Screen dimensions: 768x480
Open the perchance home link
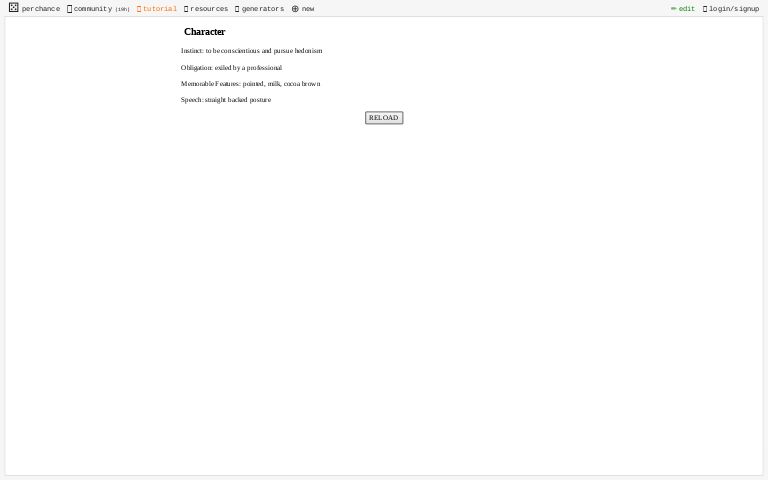point(41,9)
